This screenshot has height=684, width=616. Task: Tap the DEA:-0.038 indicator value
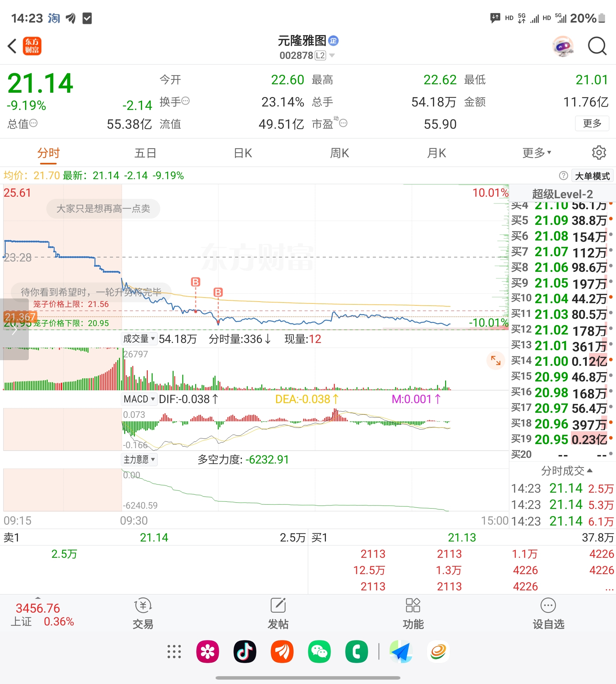[x=307, y=399]
